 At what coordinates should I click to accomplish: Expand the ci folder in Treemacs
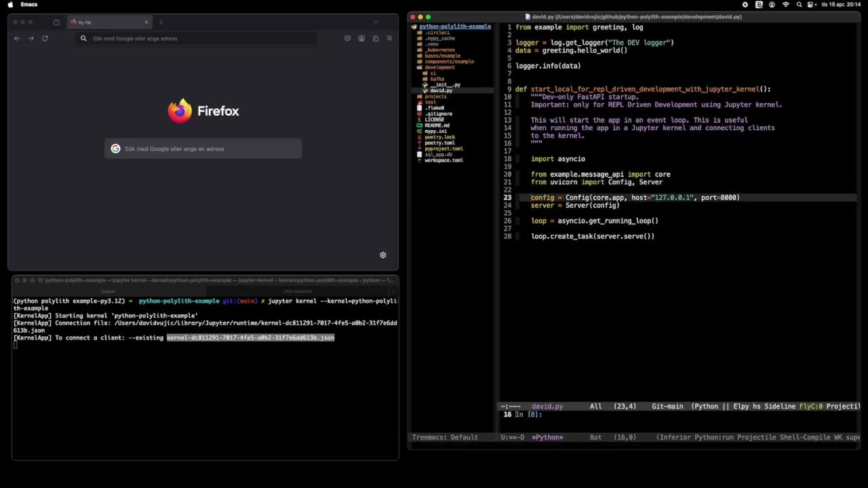433,73
